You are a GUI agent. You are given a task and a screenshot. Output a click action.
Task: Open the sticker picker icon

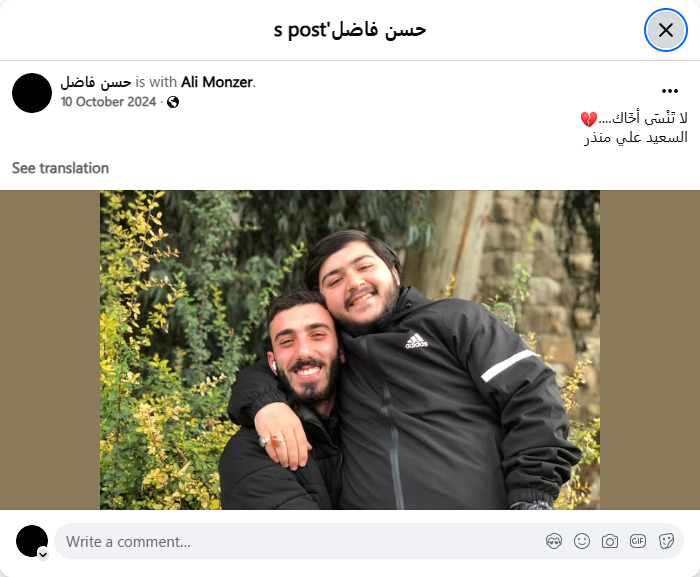tap(666, 541)
